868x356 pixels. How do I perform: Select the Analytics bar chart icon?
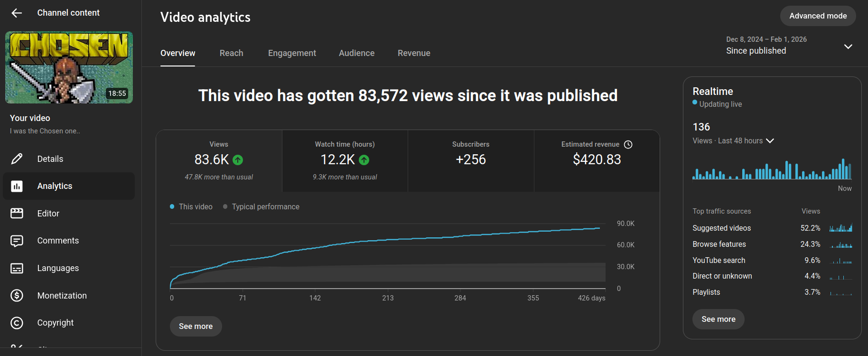click(17, 186)
